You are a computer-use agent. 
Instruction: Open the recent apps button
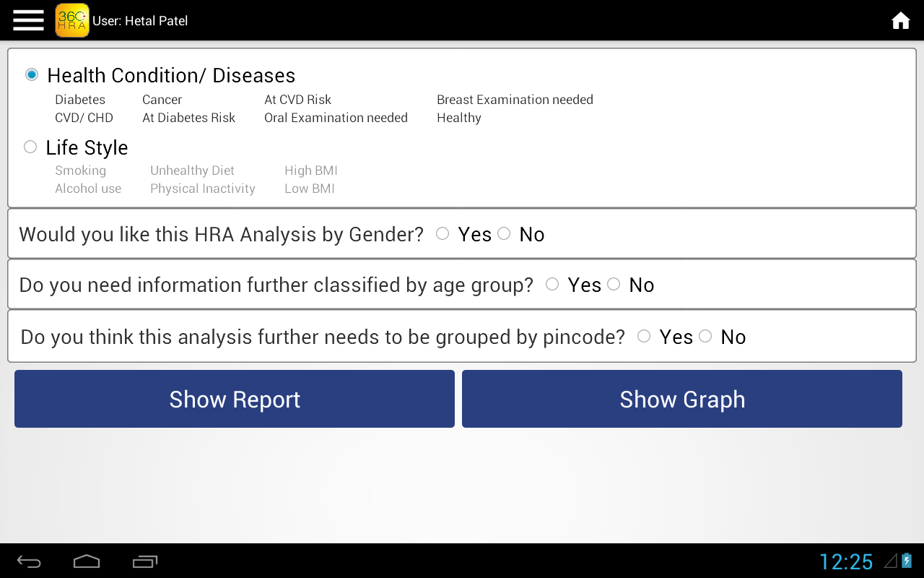coord(145,561)
